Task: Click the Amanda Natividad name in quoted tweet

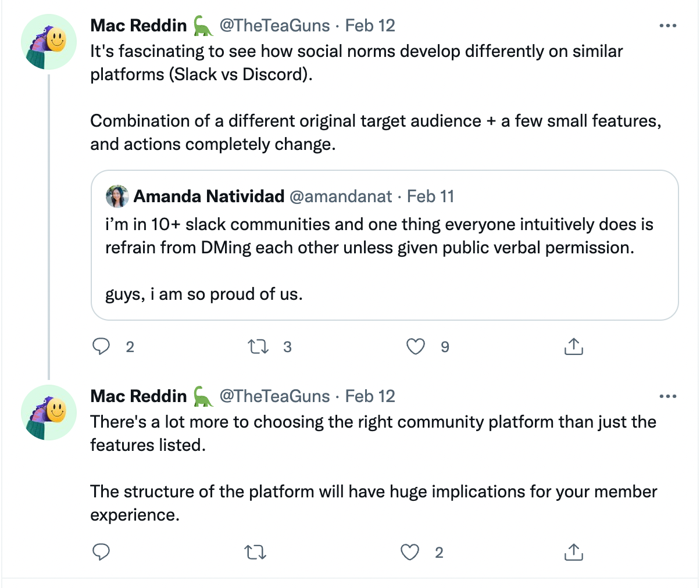Action: tap(209, 196)
